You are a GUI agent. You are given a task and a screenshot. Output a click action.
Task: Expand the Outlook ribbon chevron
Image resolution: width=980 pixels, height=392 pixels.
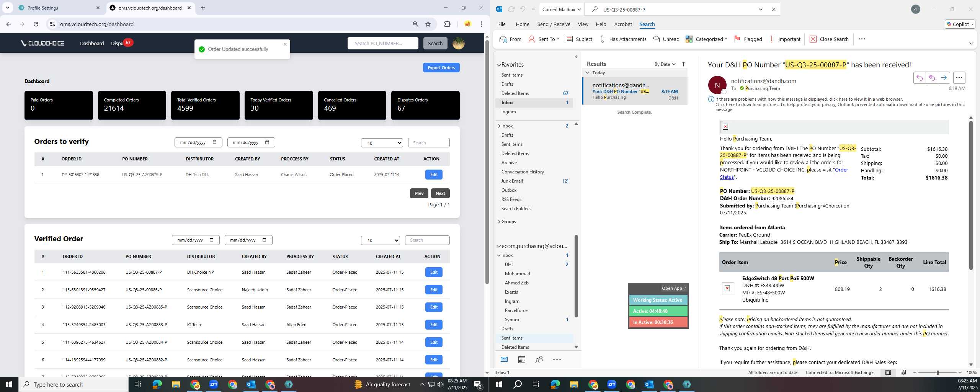(x=971, y=43)
